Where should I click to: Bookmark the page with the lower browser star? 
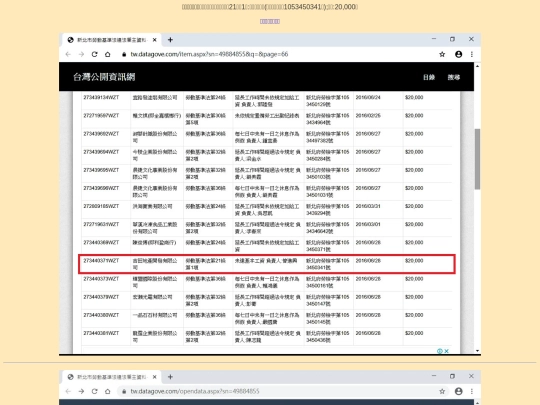point(442,391)
